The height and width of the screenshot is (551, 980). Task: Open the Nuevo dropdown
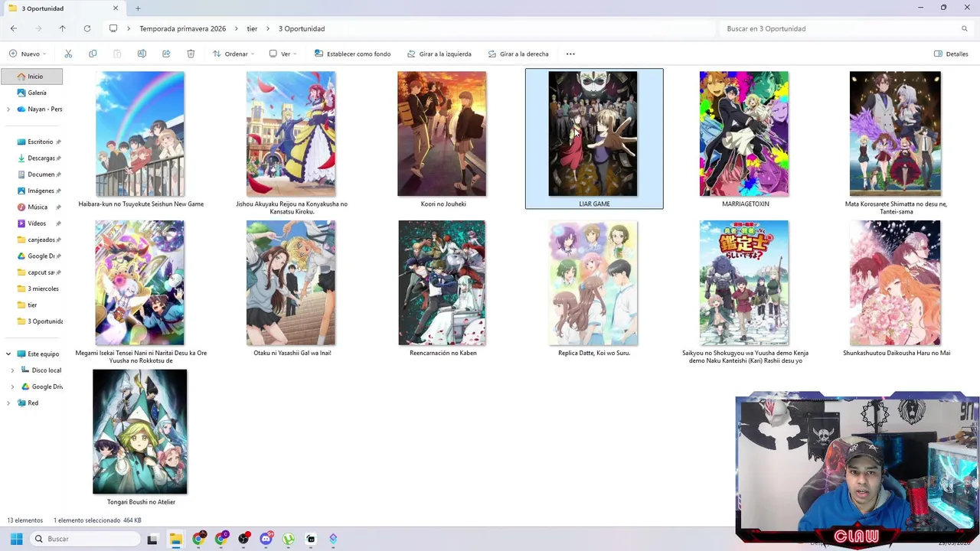[x=28, y=54]
